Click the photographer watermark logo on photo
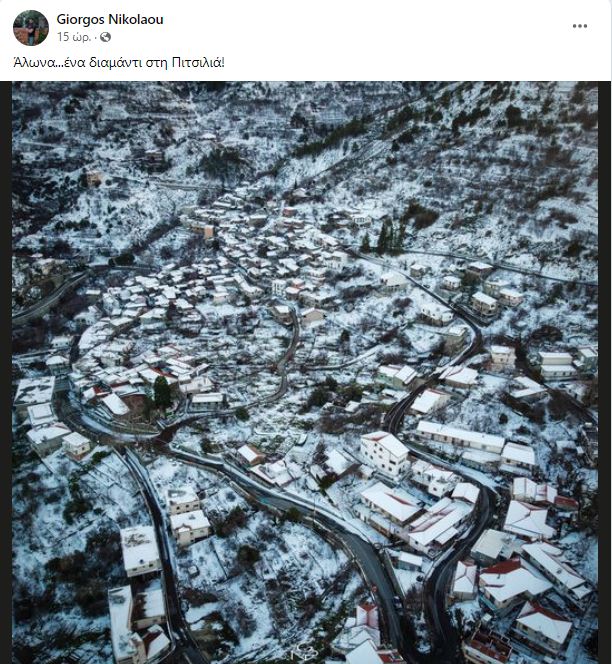Viewport: 612px width, 664px height. click(x=303, y=652)
